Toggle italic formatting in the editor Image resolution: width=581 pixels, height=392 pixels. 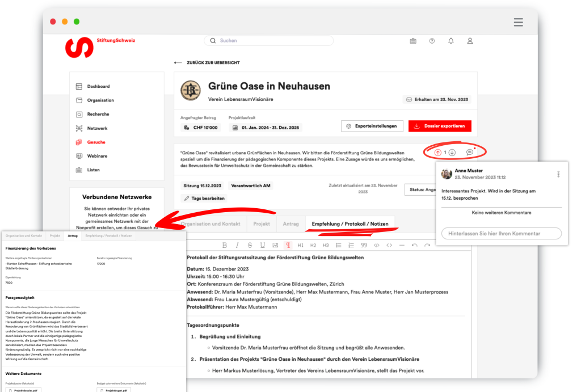(x=237, y=245)
